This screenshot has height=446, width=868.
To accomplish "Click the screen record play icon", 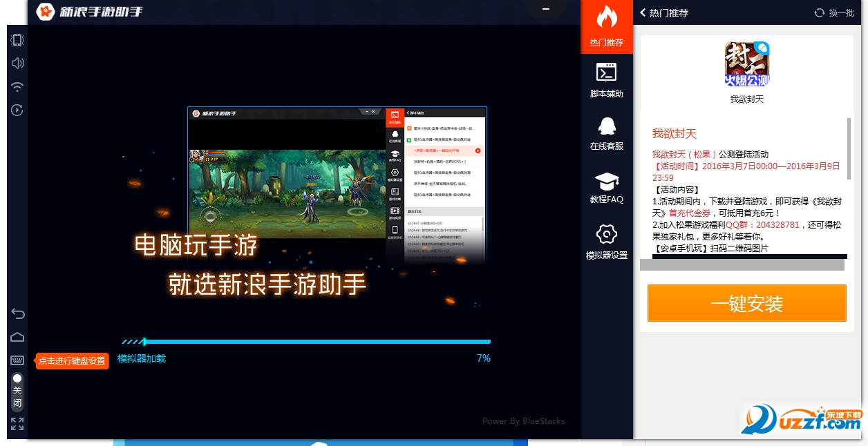I will [x=17, y=110].
